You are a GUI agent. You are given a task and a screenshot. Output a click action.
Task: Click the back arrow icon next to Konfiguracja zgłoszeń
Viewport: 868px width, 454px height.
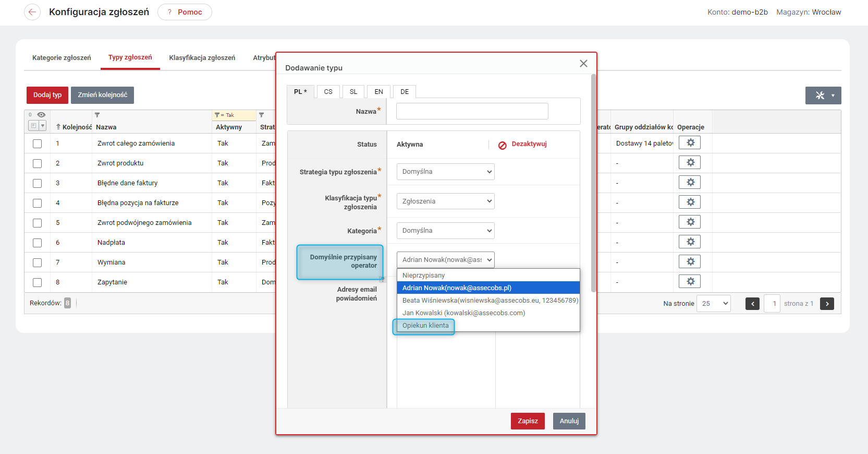pyautogui.click(x=32, y=12)
